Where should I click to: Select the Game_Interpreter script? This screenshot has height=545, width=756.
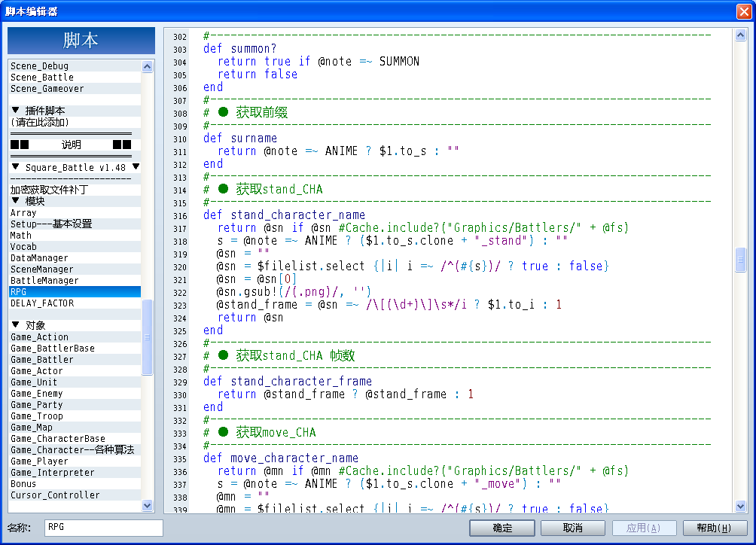point(75,473)
